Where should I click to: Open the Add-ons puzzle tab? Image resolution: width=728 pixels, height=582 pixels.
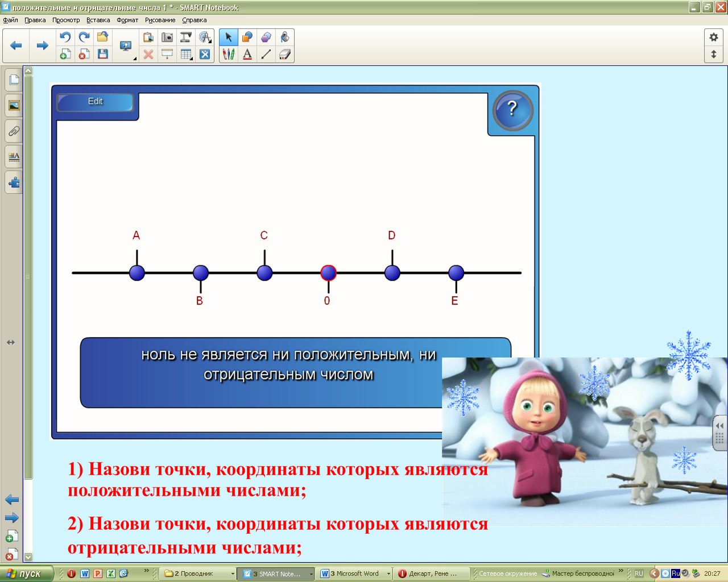tap(14, 182)
